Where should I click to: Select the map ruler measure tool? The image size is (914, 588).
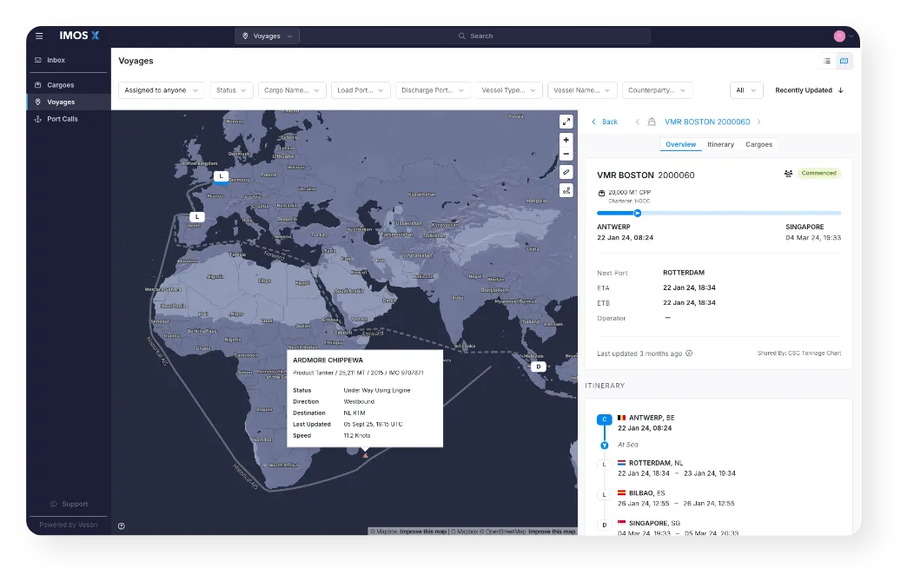(566, 172)
